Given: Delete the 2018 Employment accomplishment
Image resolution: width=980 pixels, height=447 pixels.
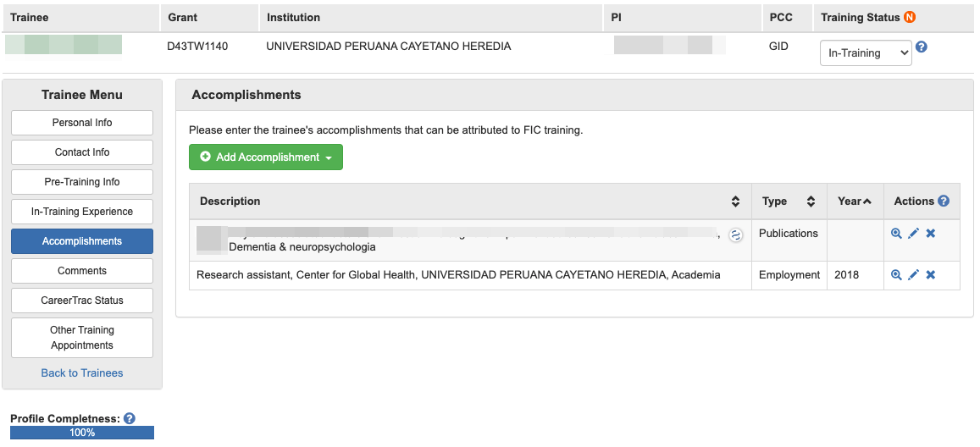Looking at the screenshot, I should (930, 275).
